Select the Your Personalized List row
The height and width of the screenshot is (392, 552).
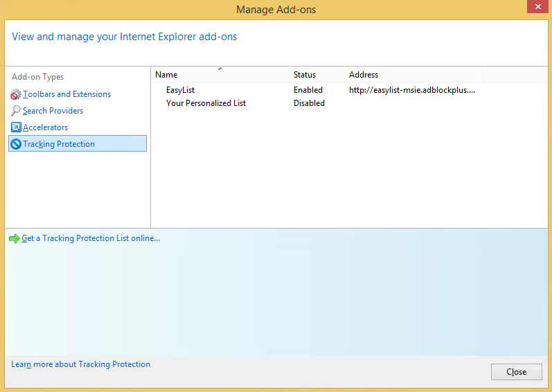pos(206,103)
